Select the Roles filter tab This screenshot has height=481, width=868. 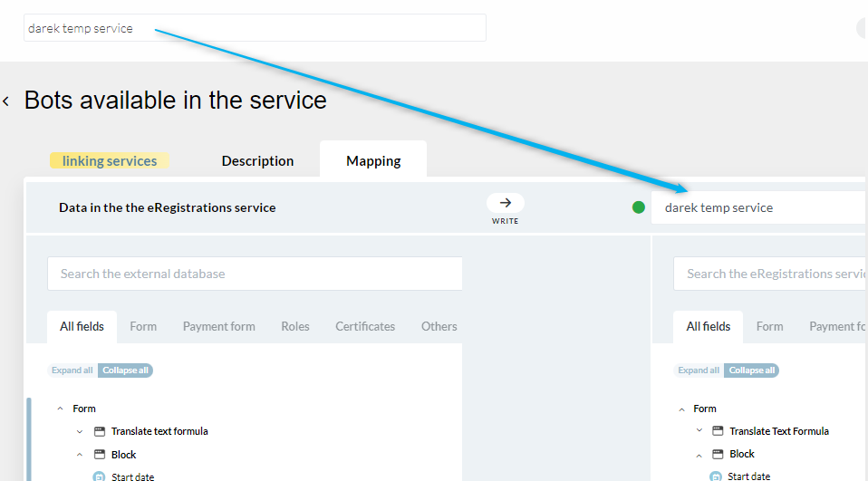(x=295, y=327)
